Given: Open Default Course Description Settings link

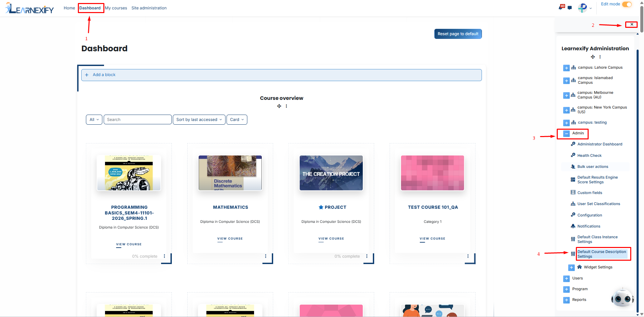Looking at the screenshot, I should pos(602,254).
